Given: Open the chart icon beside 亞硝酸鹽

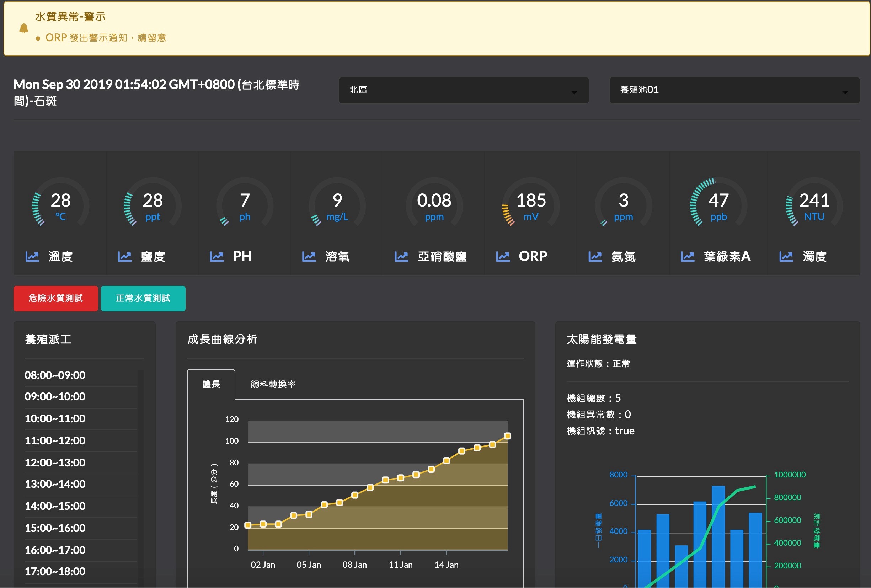Looking at the screenshot, I should 401,257.
